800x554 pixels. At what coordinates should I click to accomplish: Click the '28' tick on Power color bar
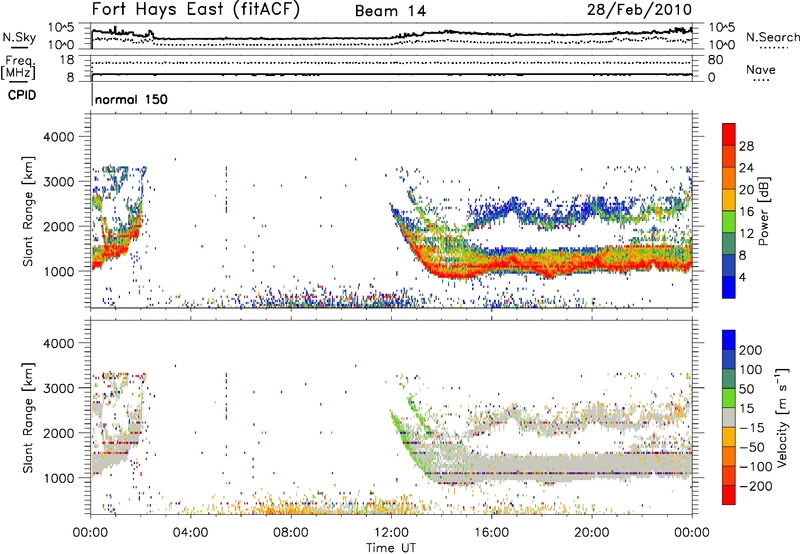746,146
